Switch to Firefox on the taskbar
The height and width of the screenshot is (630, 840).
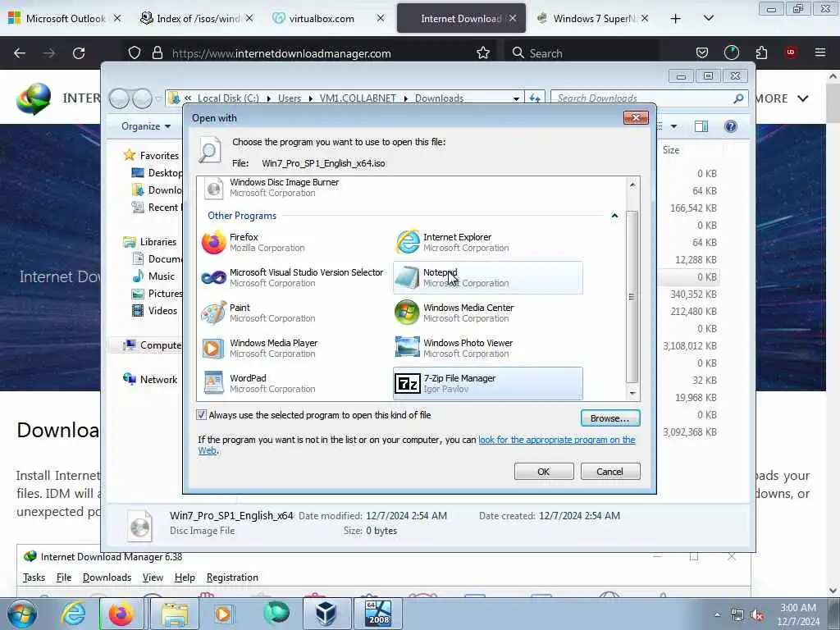tap(121, 614)
